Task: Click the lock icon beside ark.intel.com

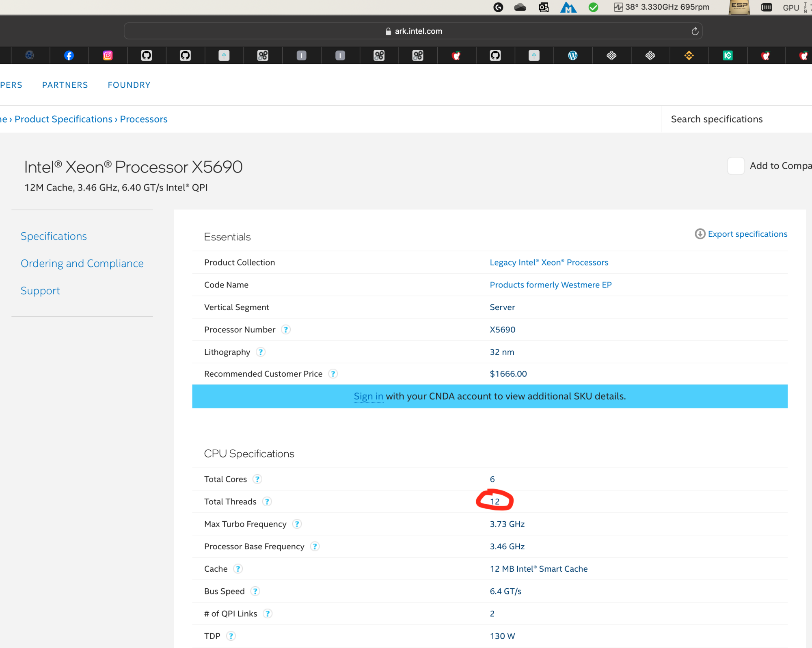Action: click(388, 31)
